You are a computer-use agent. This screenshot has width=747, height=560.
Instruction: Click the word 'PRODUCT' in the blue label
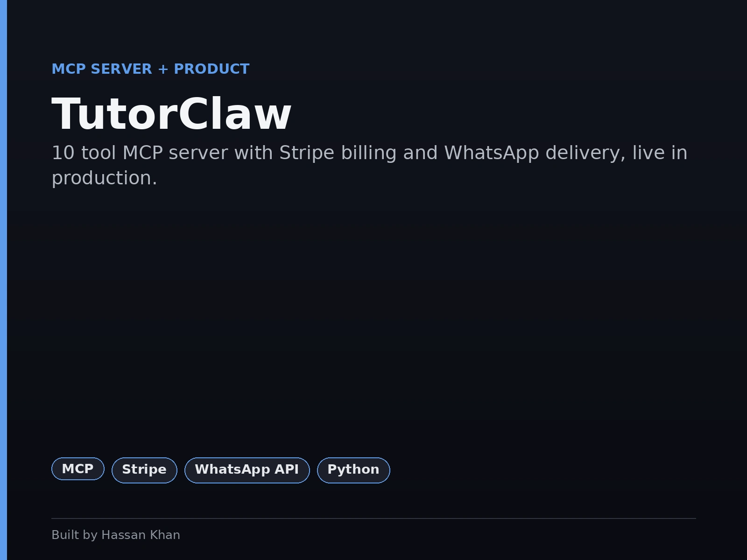pos(211,69)
